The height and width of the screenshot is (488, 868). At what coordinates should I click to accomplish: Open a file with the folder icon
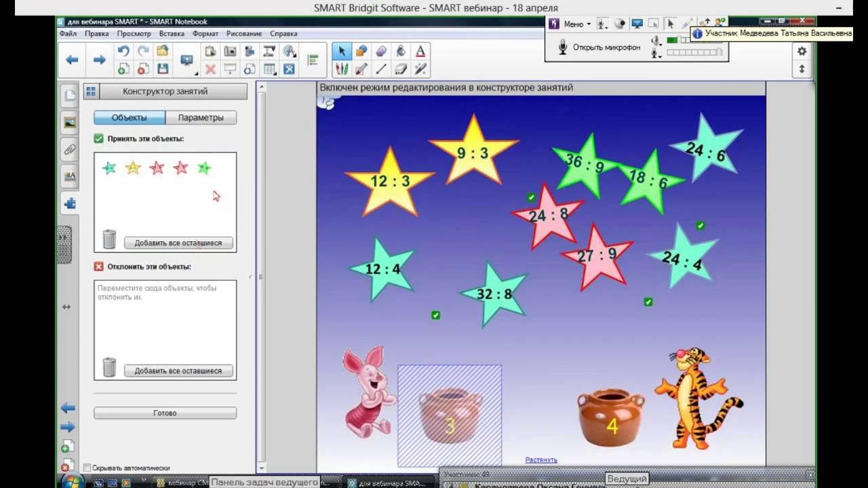[x=163, y=51]
